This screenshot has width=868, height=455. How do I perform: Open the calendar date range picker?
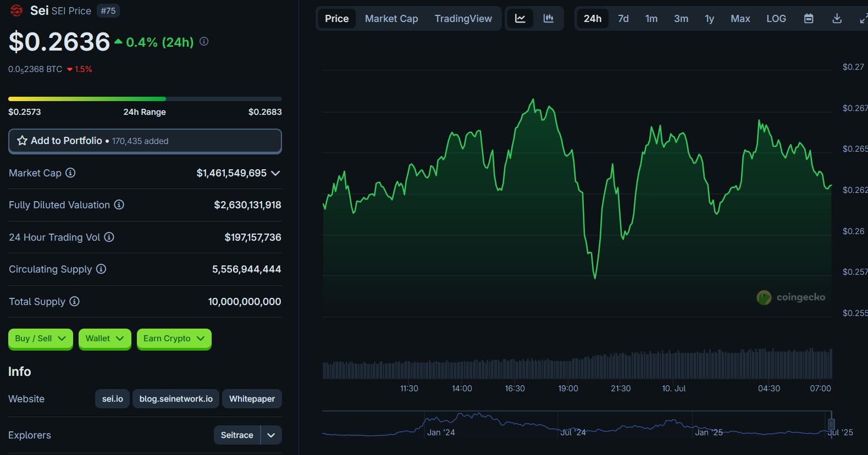(x=809, y=19)
